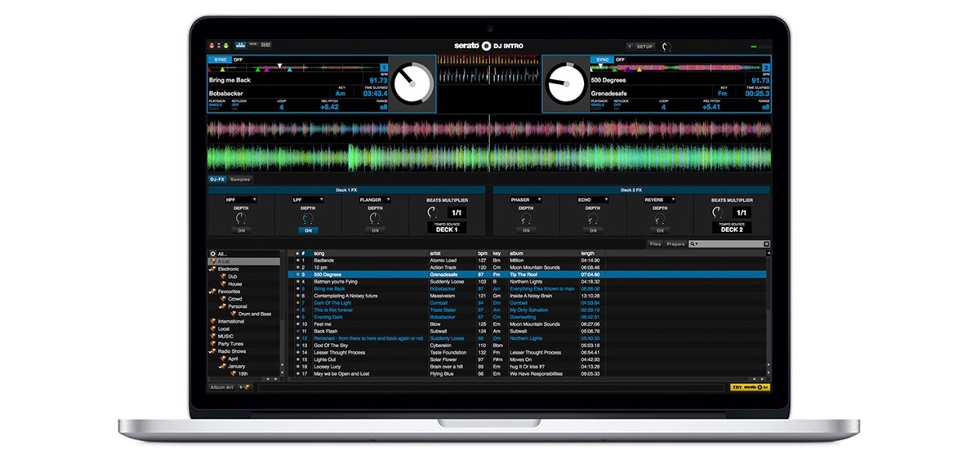980x464 pixels.
Task: Click the add crate icon beside Album Art
Action: [245, 387]
